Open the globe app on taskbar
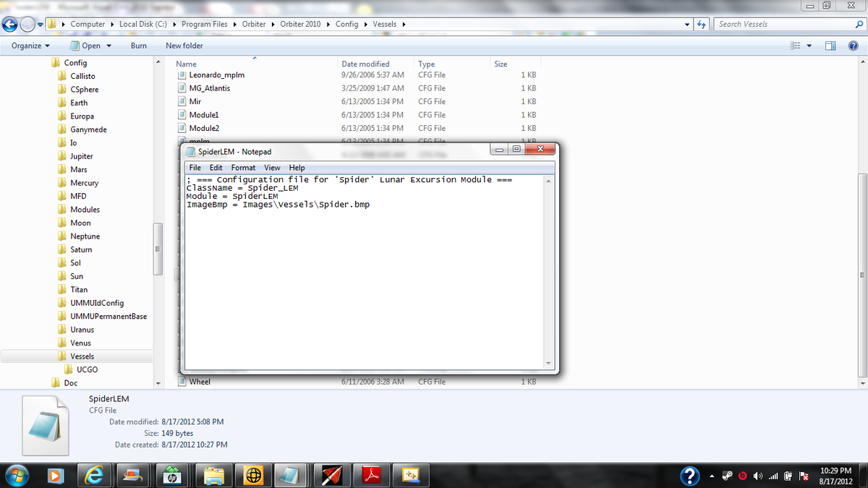The height and width of the screenshot is (488, 868). click(x=253, y=474)
